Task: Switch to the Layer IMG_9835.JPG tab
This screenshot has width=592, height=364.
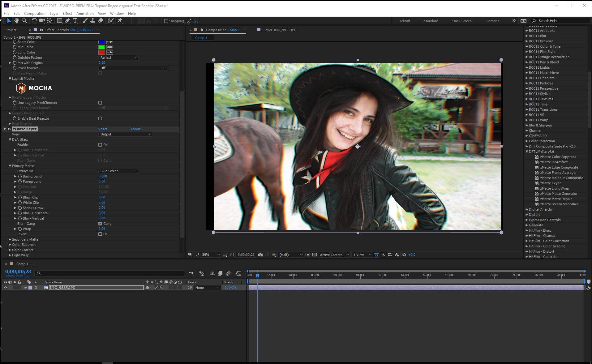Action: 280,30
